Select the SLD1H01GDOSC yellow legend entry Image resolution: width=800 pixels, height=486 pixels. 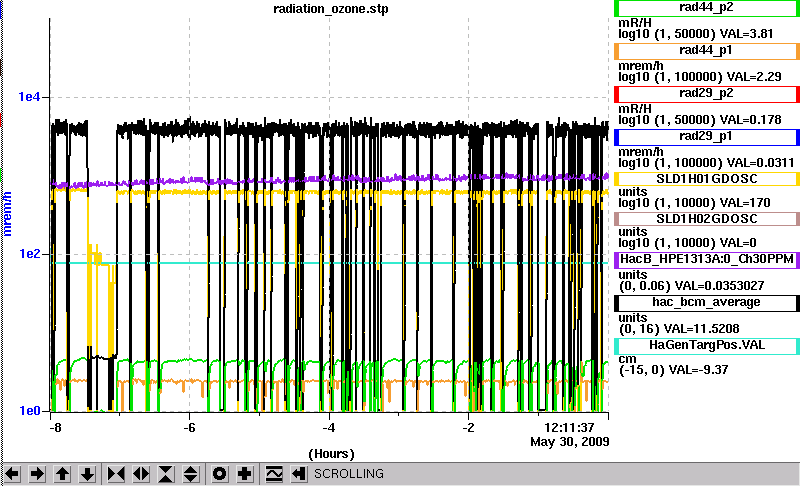pos(707,179)
